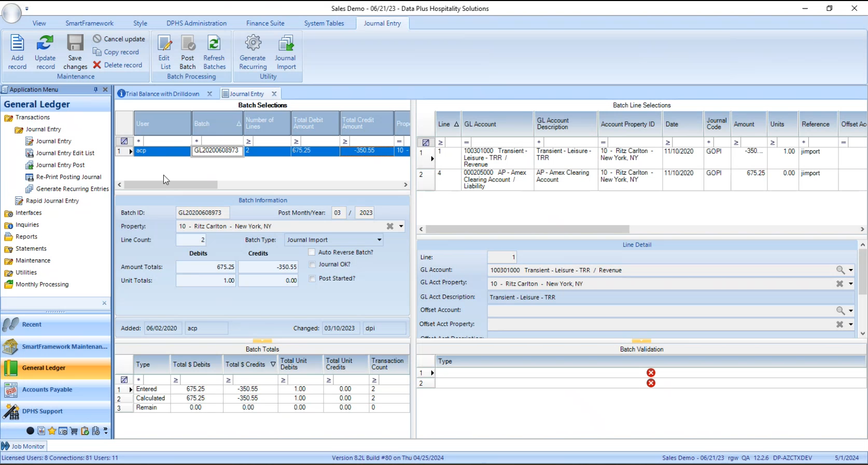
Task: Expand the Batch Type dropdown
Action: coord(379,240)
